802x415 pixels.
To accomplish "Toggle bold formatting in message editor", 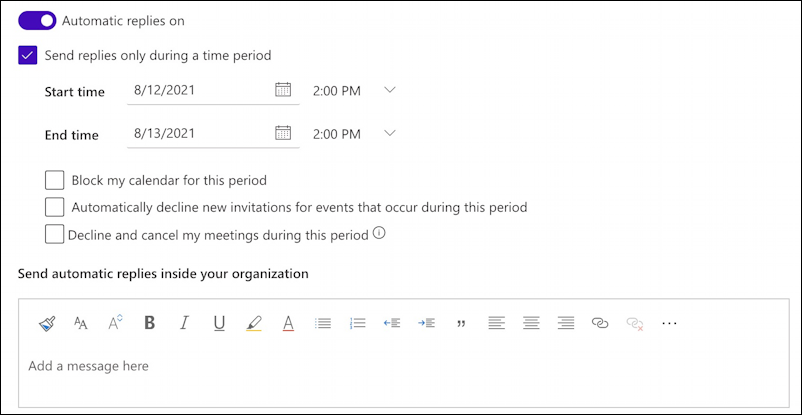I will (x=149, y=323).
